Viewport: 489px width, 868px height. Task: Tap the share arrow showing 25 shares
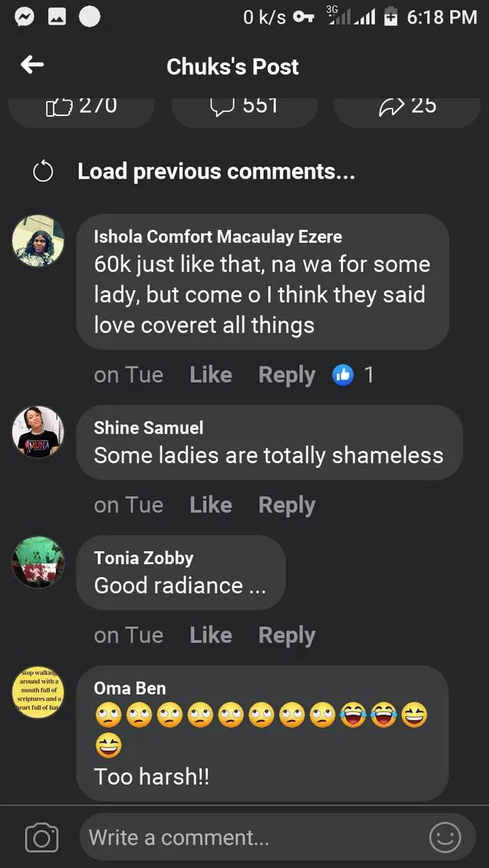tap(407, 107)
